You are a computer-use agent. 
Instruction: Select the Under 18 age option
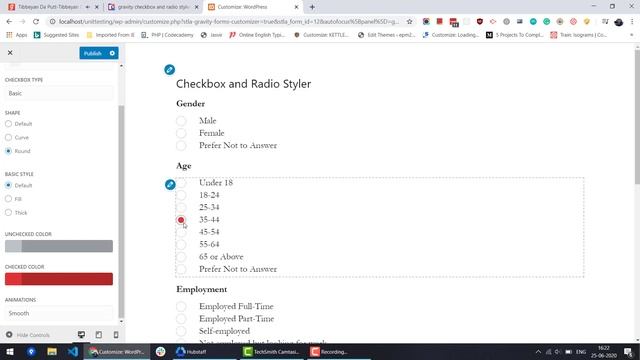coord(181,183)
